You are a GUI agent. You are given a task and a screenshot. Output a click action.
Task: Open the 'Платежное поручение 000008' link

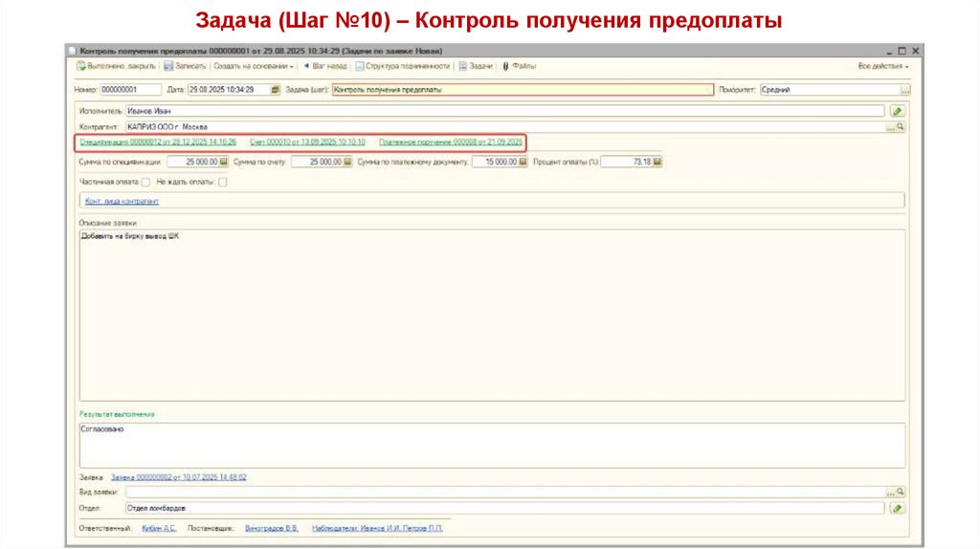[451, 143]
